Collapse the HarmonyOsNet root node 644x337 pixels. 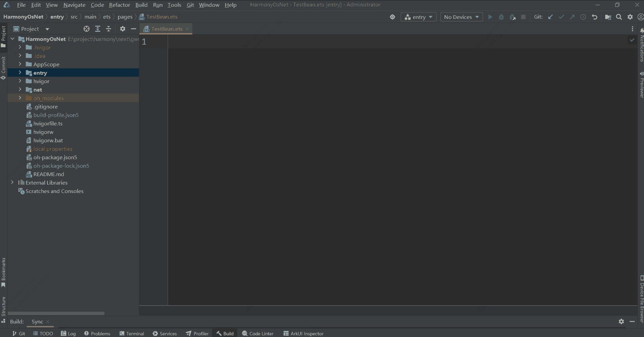click(13, 39)
